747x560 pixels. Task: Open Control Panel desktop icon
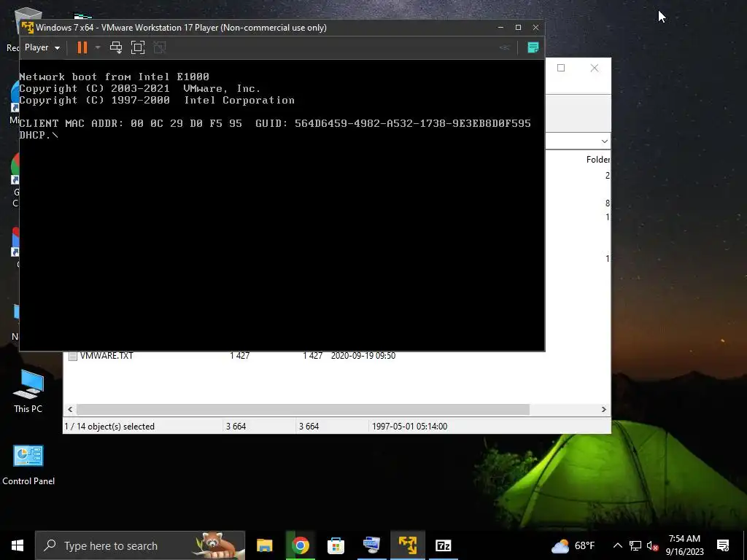point(28,464)
